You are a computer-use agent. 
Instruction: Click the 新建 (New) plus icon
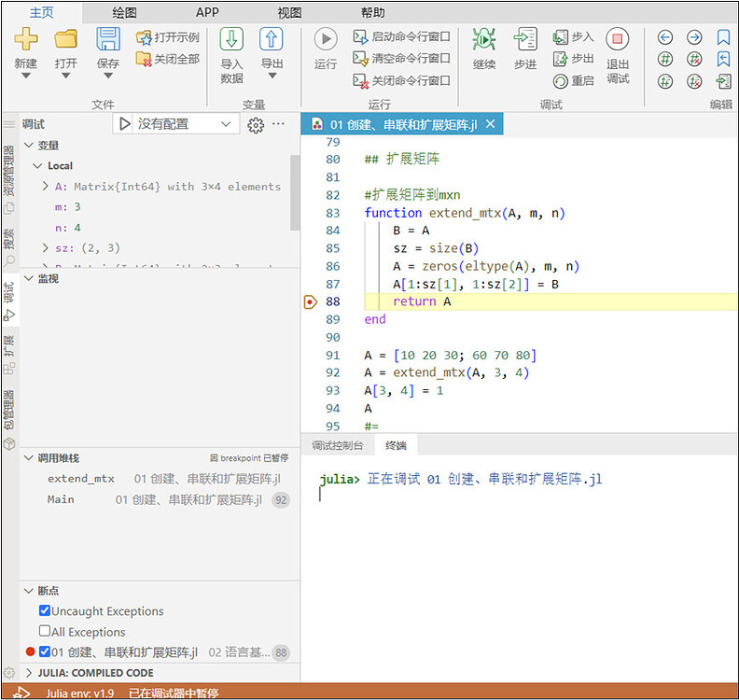click(x=26, y=38)
